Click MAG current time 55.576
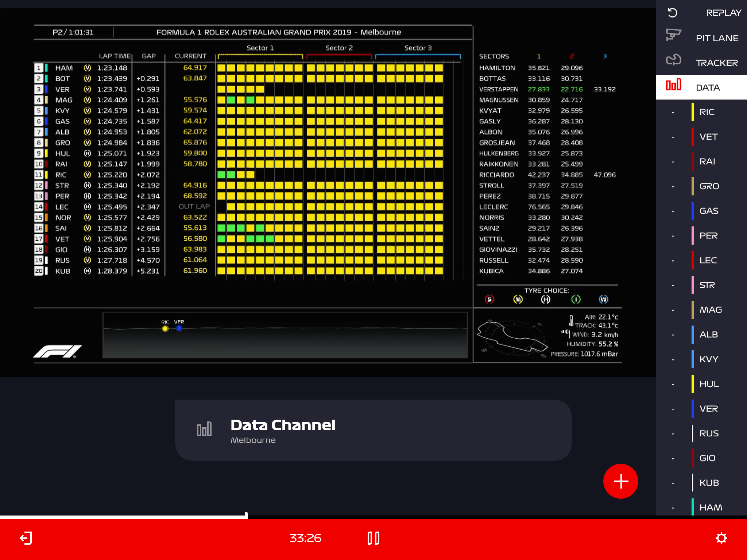Viewport: 747px width, 560px height. click(195, 100)
